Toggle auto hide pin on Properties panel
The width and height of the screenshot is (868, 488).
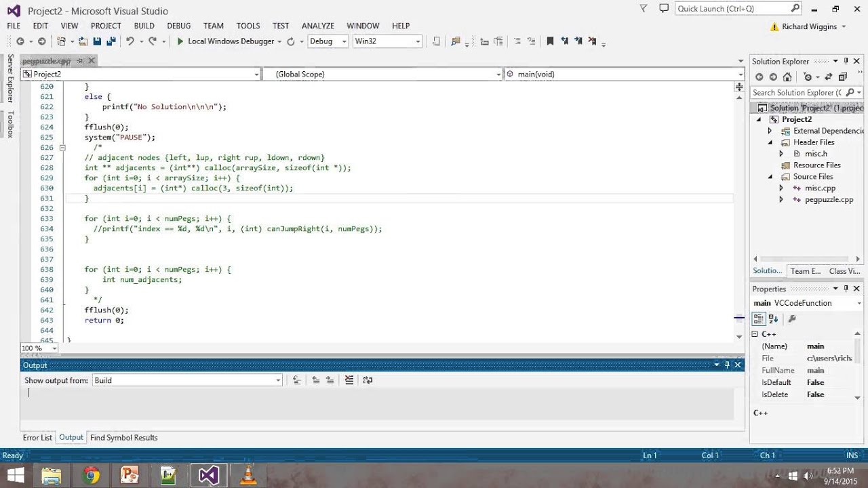(x=846, y=289)
